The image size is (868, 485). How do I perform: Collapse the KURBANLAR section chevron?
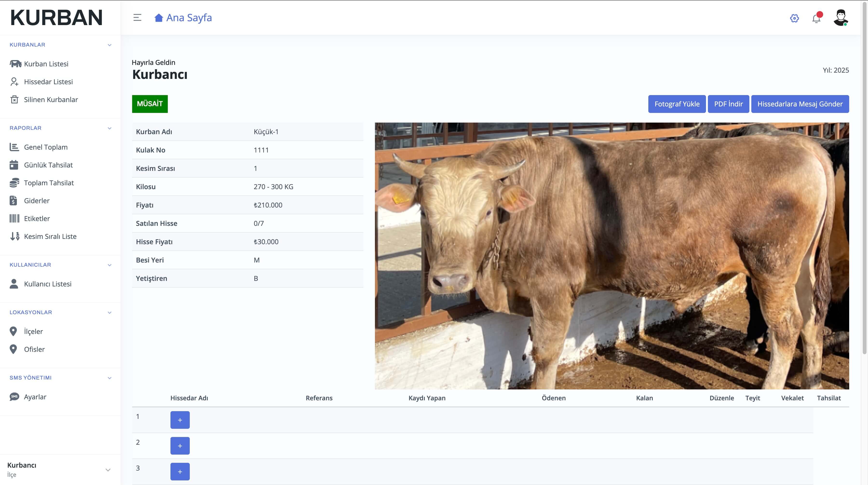click(109, 45)
